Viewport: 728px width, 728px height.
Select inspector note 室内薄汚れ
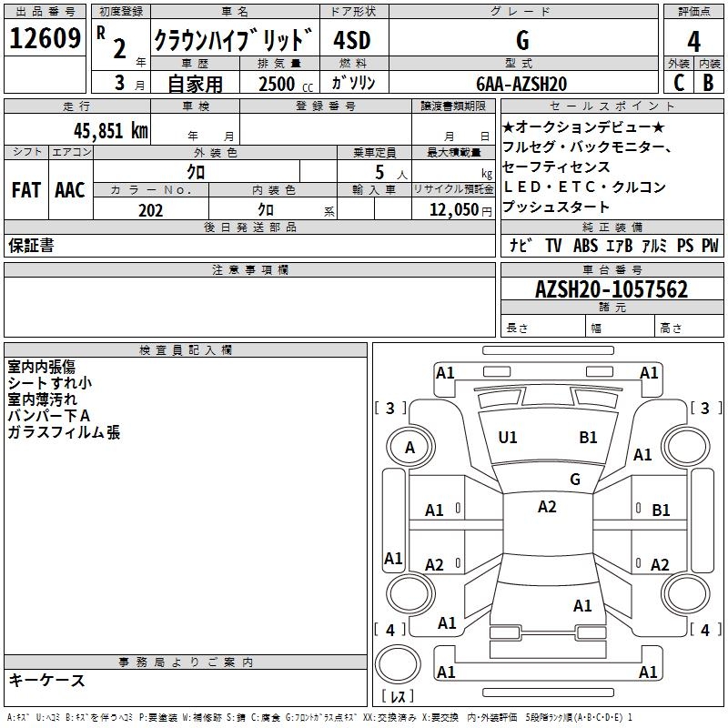tap(42, 399)
